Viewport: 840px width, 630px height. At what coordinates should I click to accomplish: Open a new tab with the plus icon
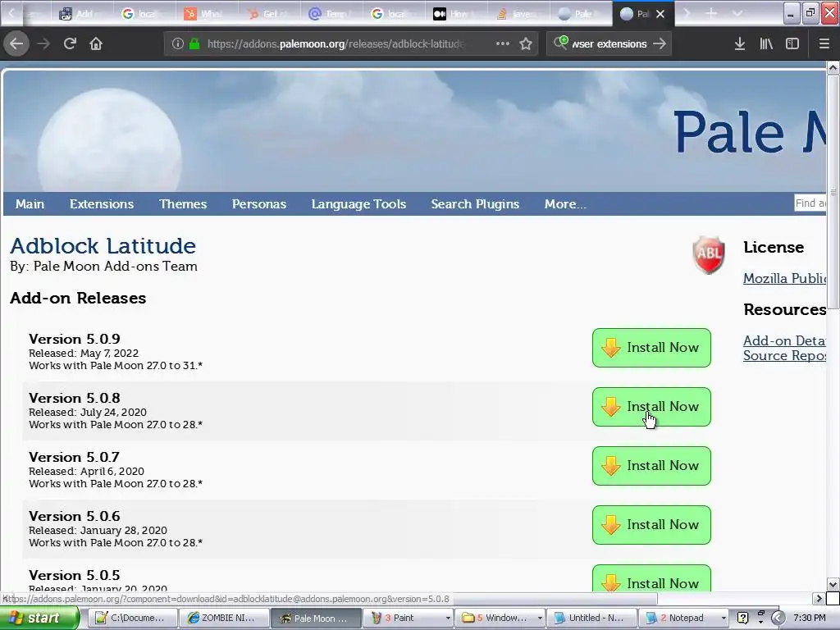point(711,13)
